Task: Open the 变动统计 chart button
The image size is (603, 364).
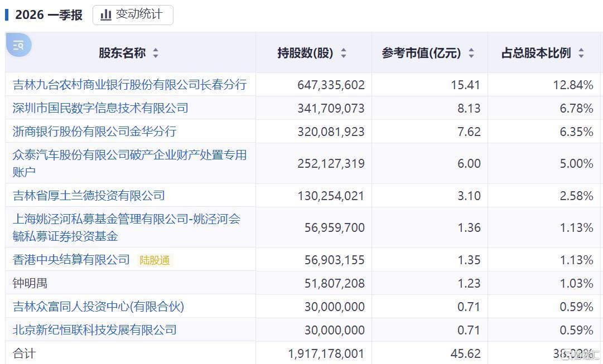Action: click(133, 15)
